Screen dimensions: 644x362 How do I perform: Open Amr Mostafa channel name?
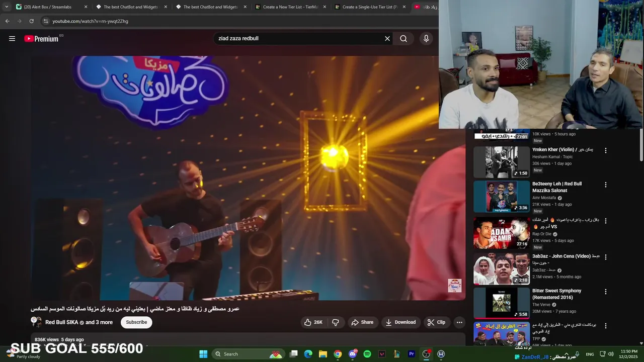click(x=544, y=198)
